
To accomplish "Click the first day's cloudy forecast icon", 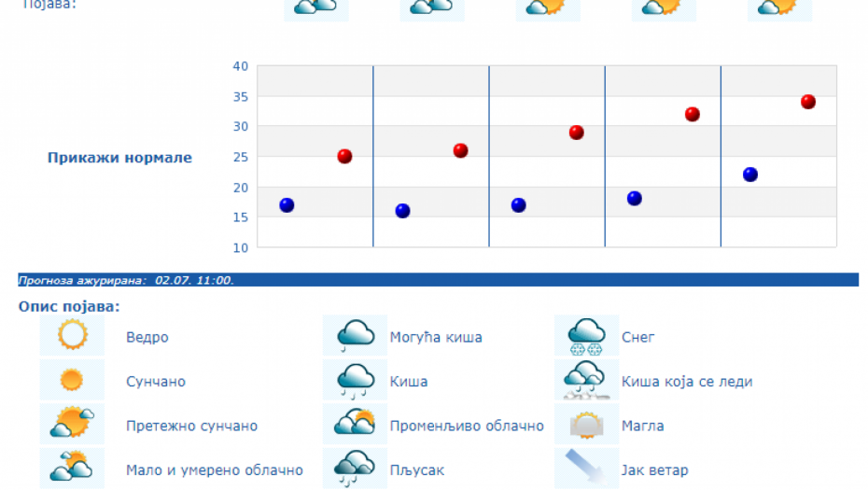I will pyautogui.click(x=315, y=7).
